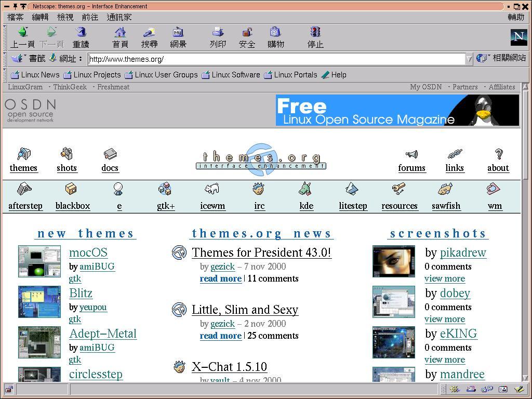This screenshot has height=399, width=532.
Task: Open the Linux Projects bookmark folder
Action: tap(92, 75)
